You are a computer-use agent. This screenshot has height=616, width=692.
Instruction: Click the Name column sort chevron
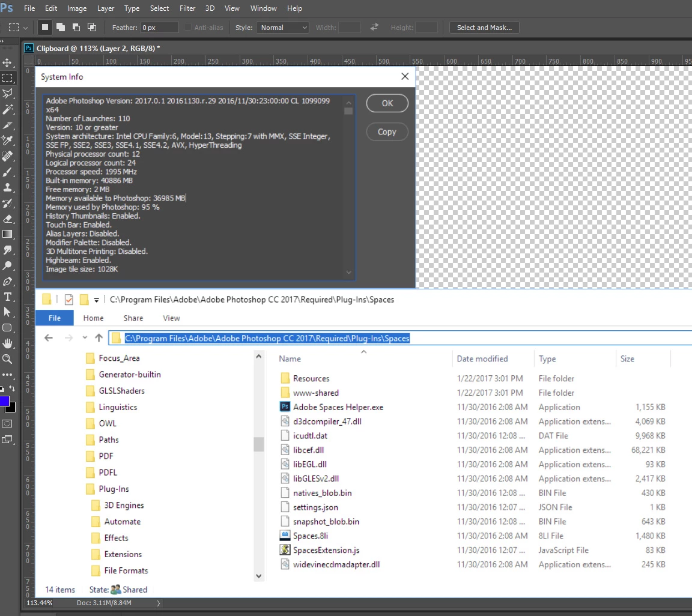pos(363,352)
